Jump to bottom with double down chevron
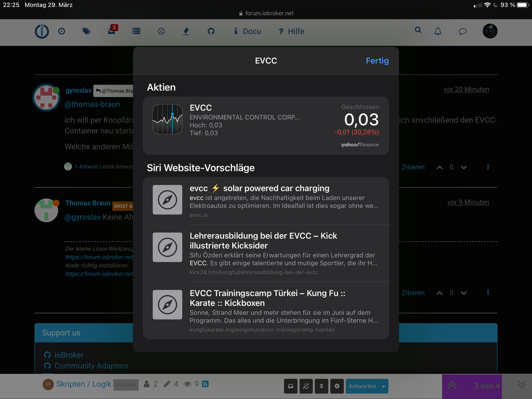 point(522,385)
